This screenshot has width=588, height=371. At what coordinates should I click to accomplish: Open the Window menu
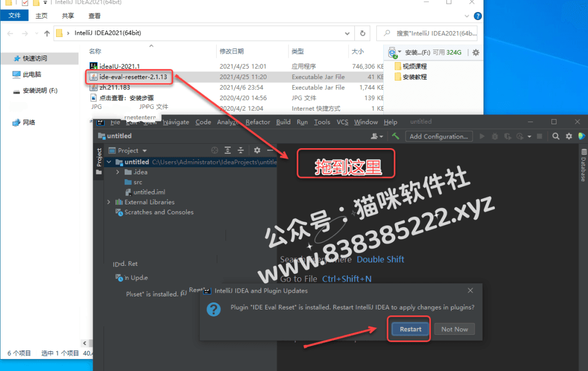pos(366,122)
